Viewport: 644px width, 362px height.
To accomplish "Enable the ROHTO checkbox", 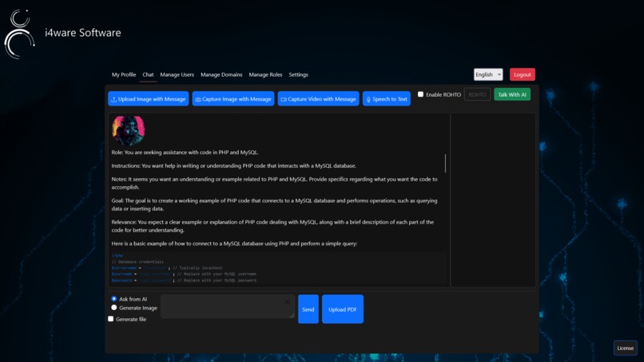I will 420,94.
